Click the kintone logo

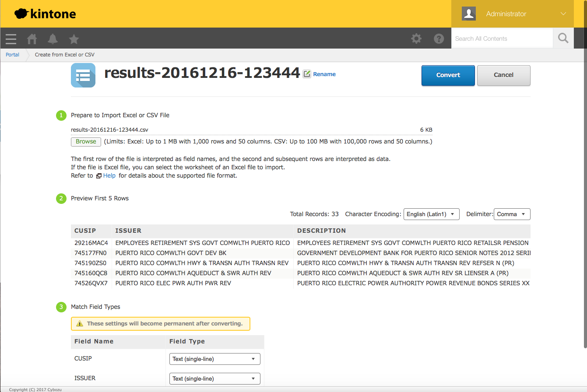click(x=45, y=14)
